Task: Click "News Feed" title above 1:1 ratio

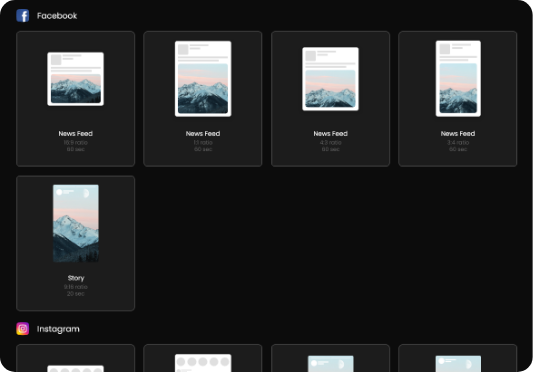Action: [x=203, y=134]
